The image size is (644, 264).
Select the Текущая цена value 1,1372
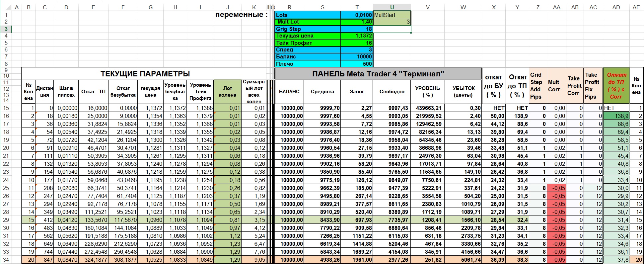(357, 36)
